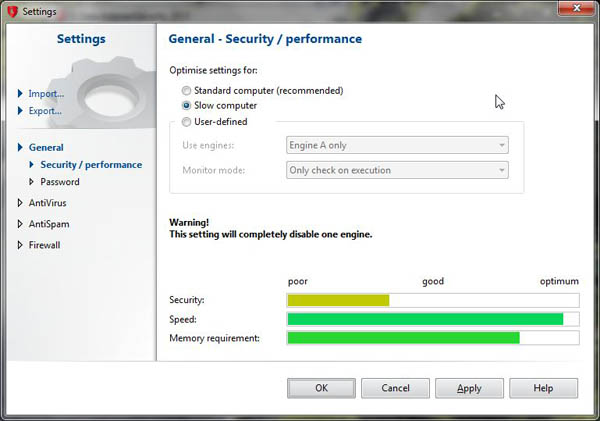Click the 'Settings' sidebar heading
Viewport: 600px width, 421px height.
click(81, 39)
